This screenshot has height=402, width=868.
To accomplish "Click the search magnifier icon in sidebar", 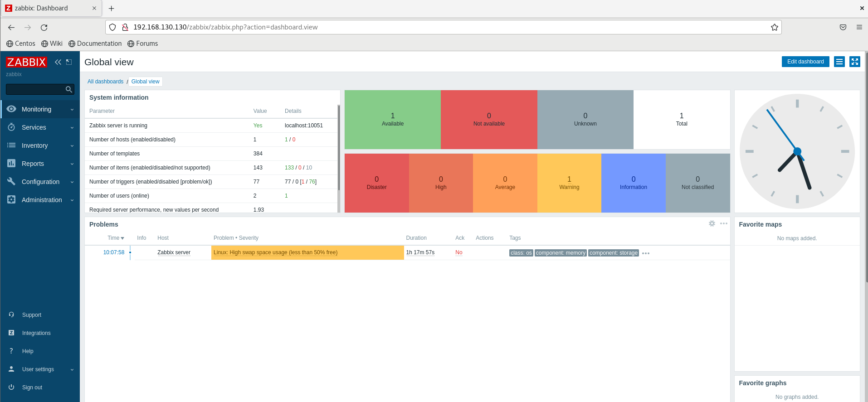I will 69,89.
